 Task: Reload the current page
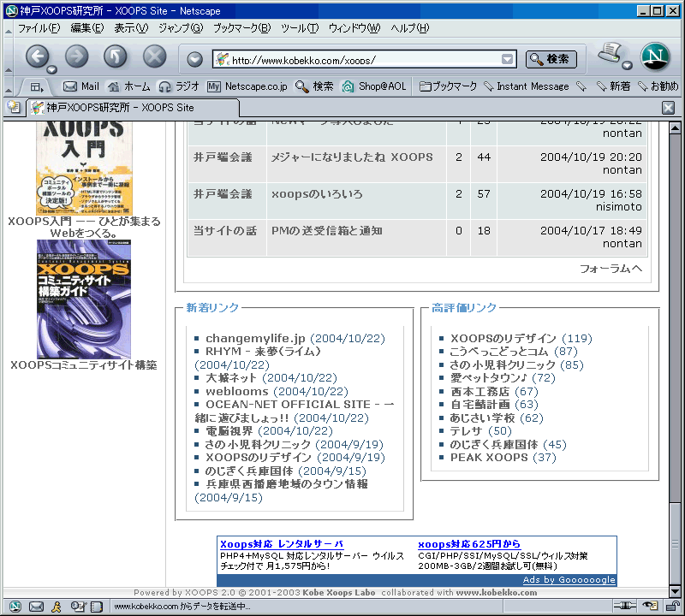pos(116,56)
